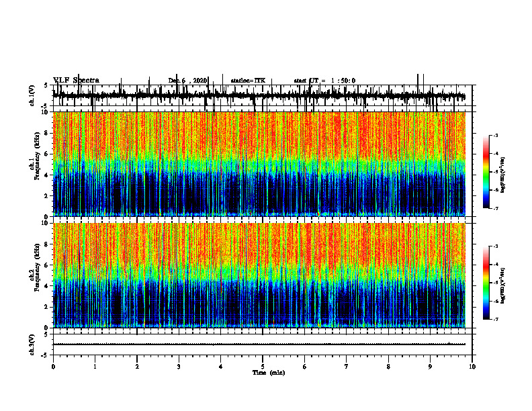Image resolution: width=532 pixels, height=411 pixels.
Task: Click the ch.2 spectrogram panel
Action: click(259, 275)
